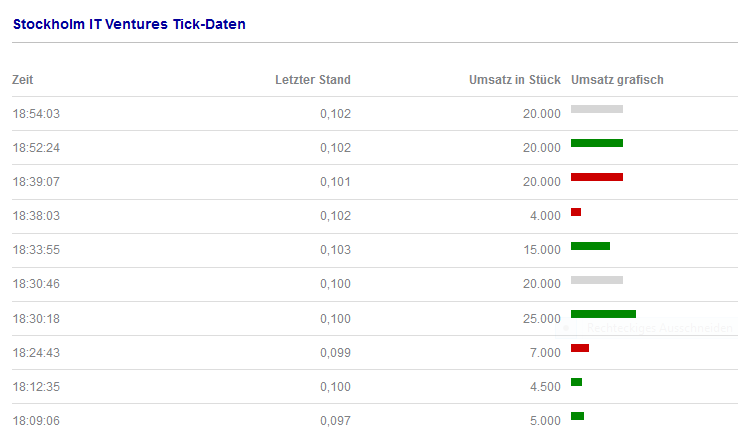Select the price value 0,099
This screenshot has height=434, width=738.
[x=335, y=353]
